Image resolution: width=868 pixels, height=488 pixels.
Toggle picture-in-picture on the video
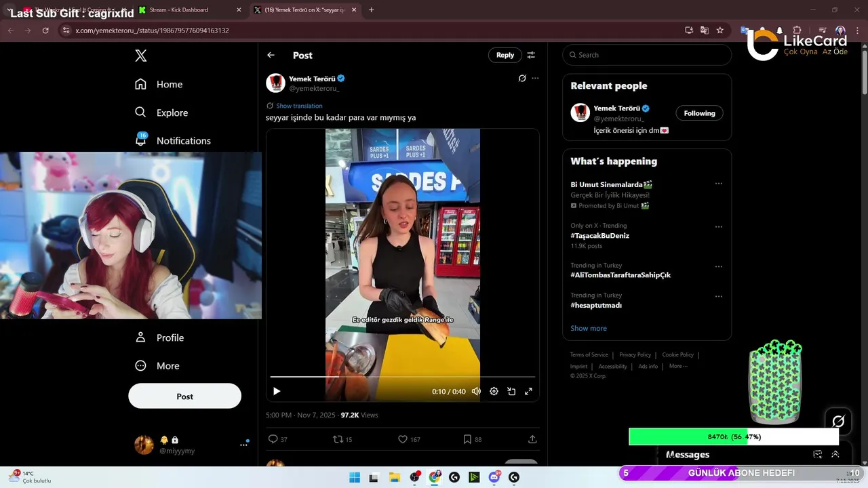(511, 391)
